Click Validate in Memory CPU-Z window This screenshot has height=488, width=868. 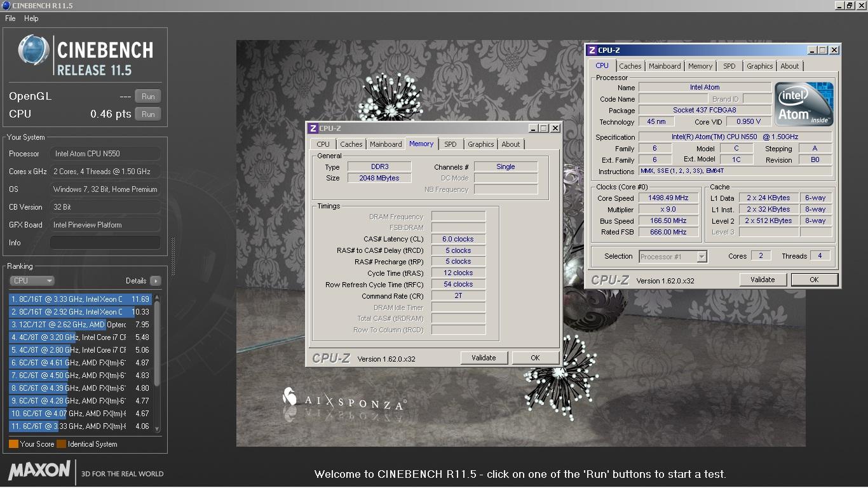click(x=484, y=358)
